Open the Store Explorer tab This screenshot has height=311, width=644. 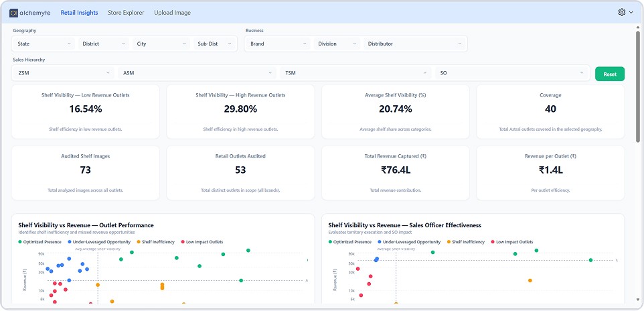click(126, 13)
